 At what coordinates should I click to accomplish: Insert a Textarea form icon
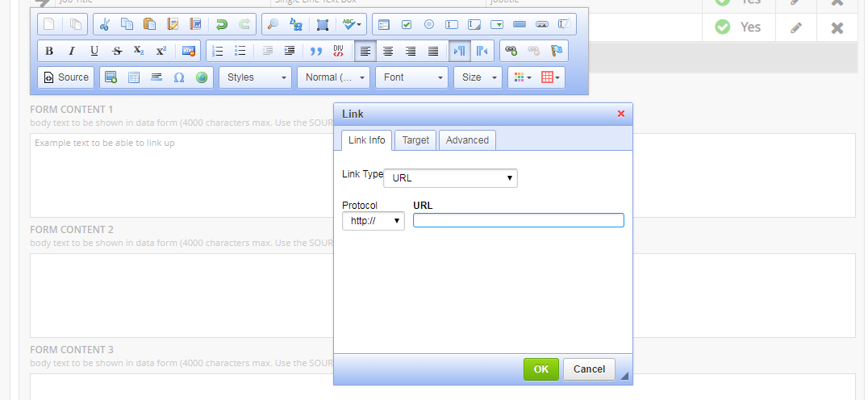pyautogui.click(x=474, y=24)
